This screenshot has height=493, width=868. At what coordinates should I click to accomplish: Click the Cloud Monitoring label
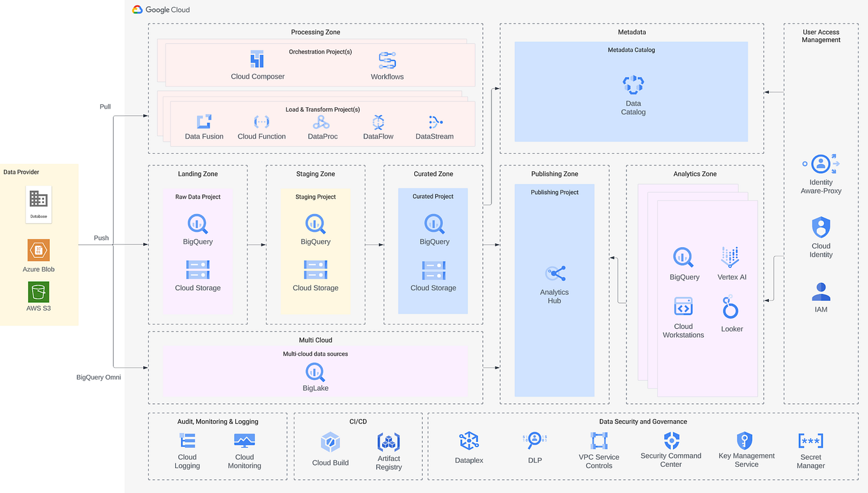tap(244, 461)
